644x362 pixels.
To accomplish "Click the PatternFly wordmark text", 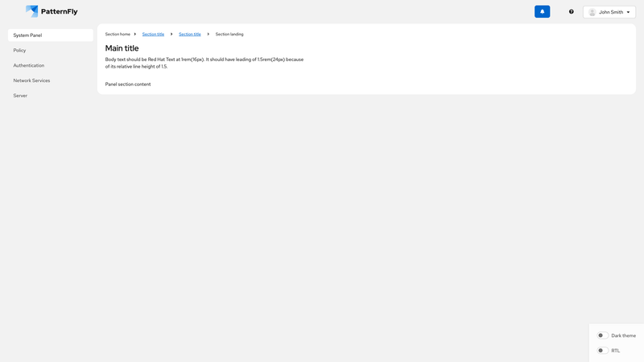I will (x=60, y=12).
